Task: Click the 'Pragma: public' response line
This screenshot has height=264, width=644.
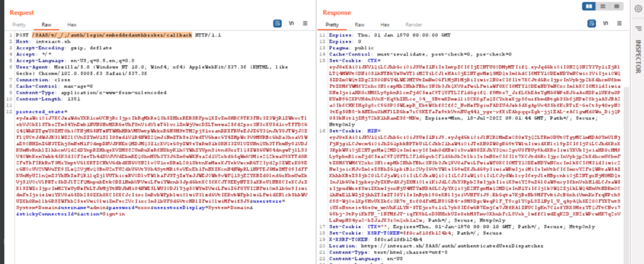Action: [351, 48]
